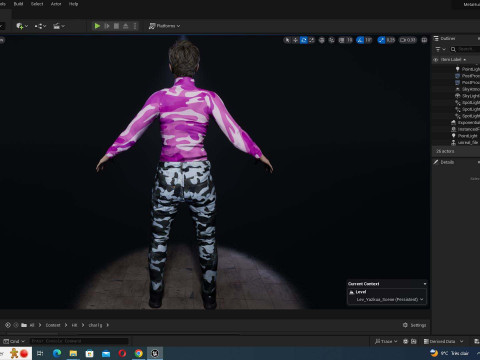Go to 'All' in content path
This screenshot has width=480, height=360.
[32, 325]
